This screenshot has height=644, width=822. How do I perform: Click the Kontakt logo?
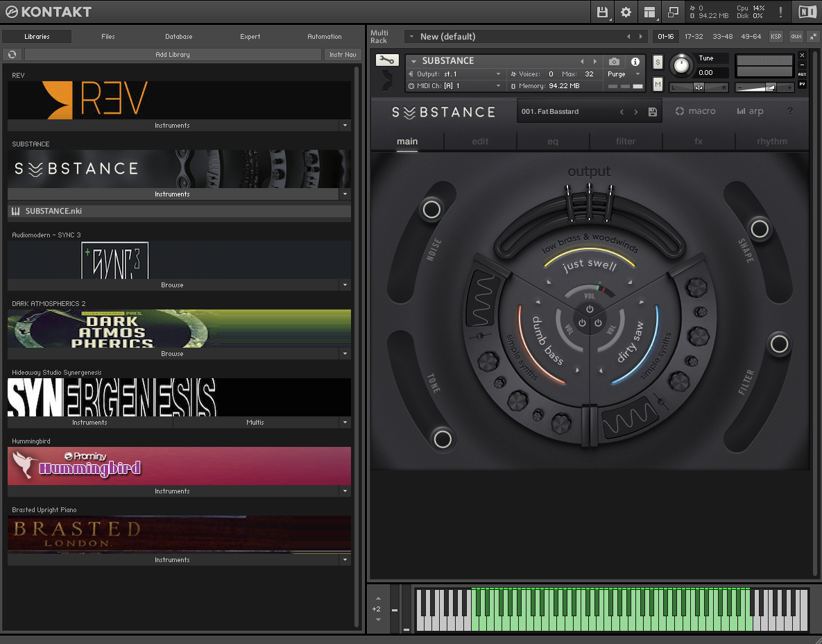49,12
